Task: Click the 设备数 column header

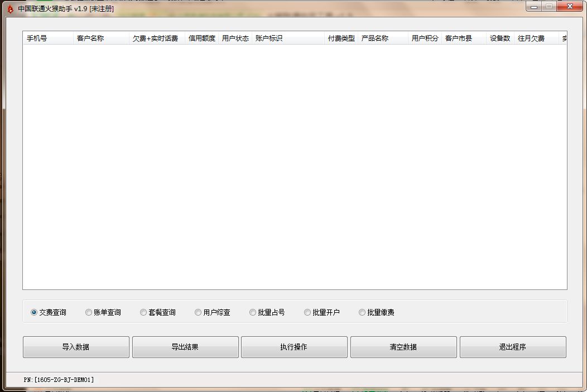Action: pyautogui.click(x=500, y=38)
